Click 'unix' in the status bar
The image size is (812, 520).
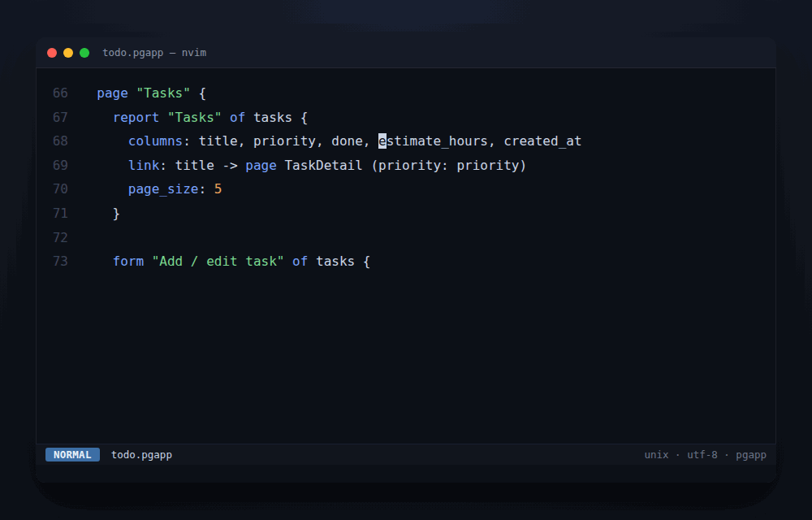tap(656, 455)
